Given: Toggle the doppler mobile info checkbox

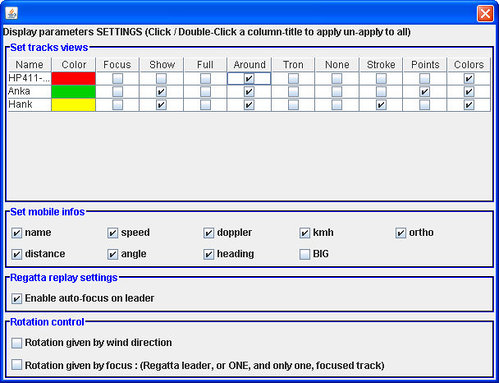Looking at the screenshot, I should [x=209, y=233].
